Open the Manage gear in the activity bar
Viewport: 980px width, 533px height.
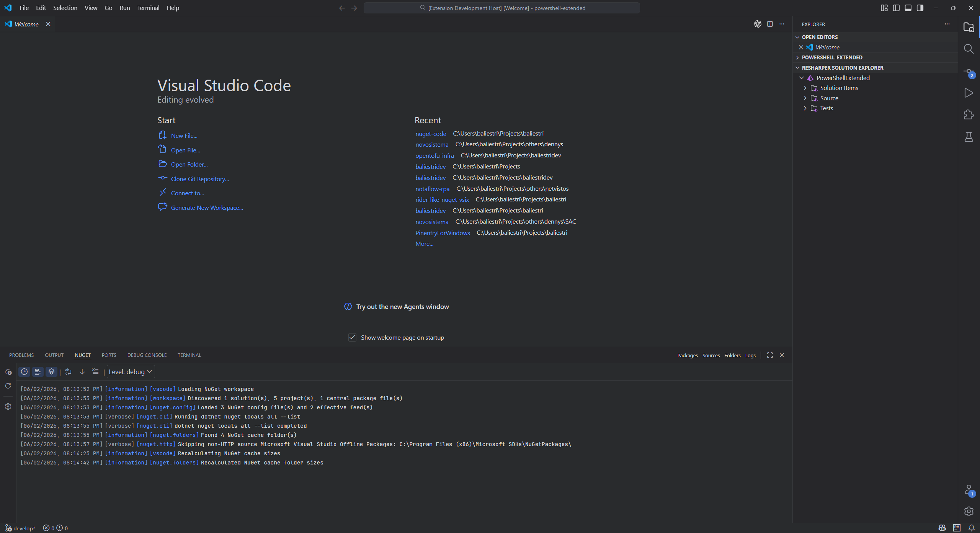click(969, 511)
